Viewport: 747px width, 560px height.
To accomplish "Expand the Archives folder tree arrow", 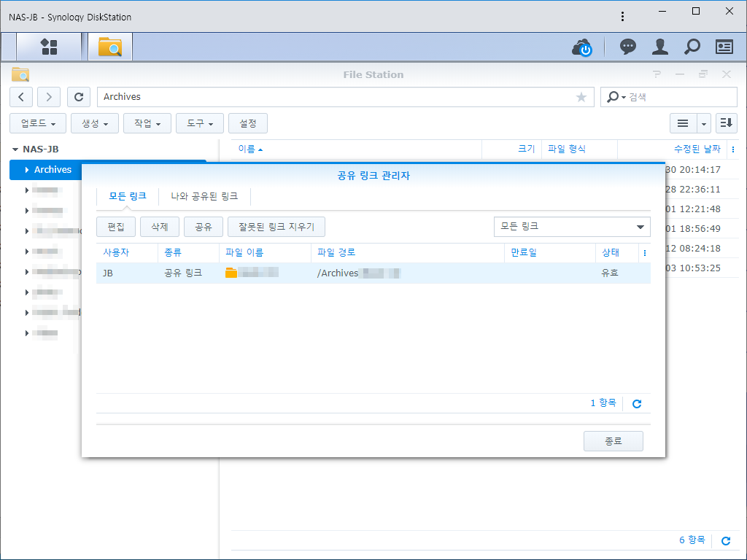I will point(27,170).
